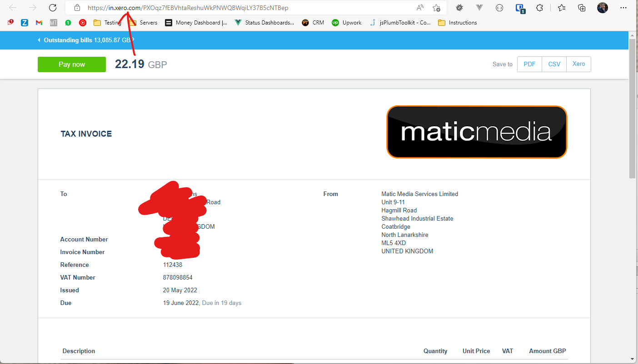Image resolution: width=638 pixels, height=364 pixels.
Task: Select the VAT number 878098854
Action: point(178,277)
